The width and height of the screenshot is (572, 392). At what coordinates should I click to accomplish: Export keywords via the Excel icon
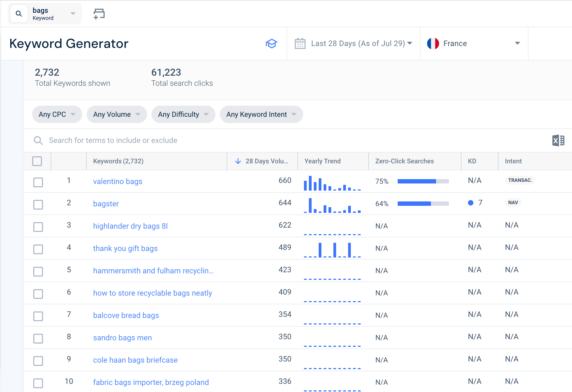click(558, 140)
